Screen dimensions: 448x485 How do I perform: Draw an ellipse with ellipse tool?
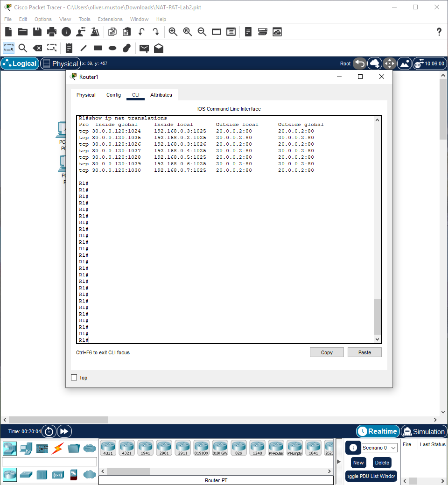112,48
